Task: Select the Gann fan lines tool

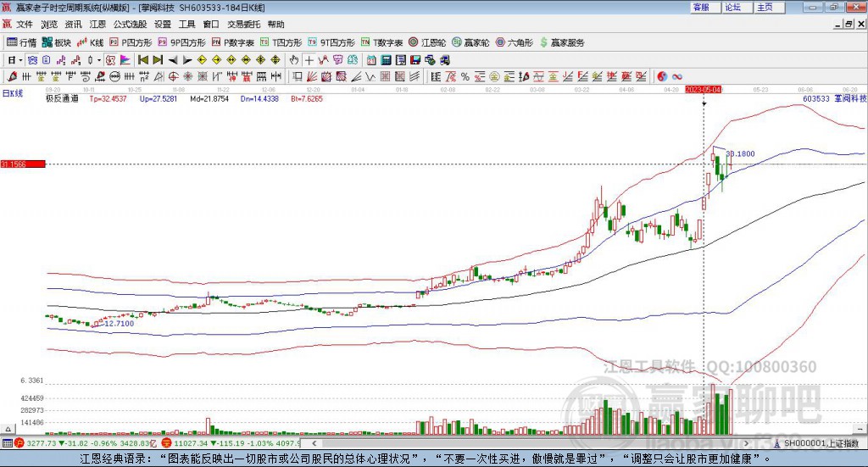Action: 312,77
